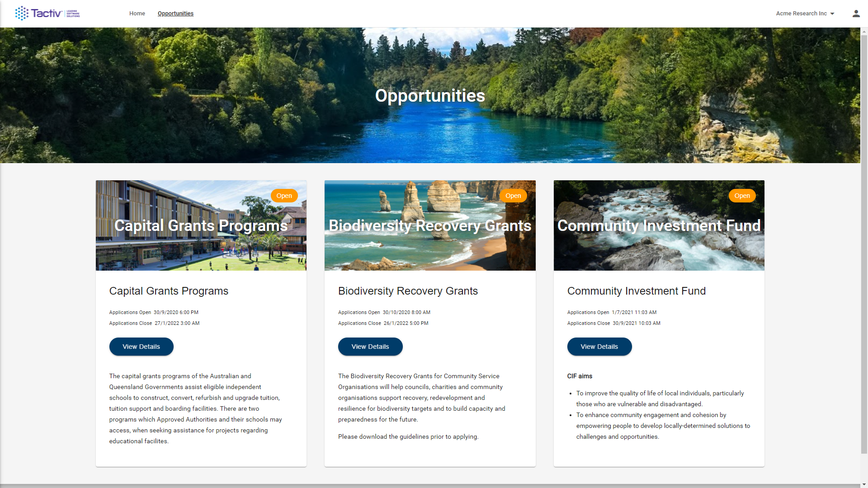
Task: Click View Details for Biodiversity Recovery Grants
Action: tap(370, 346)
